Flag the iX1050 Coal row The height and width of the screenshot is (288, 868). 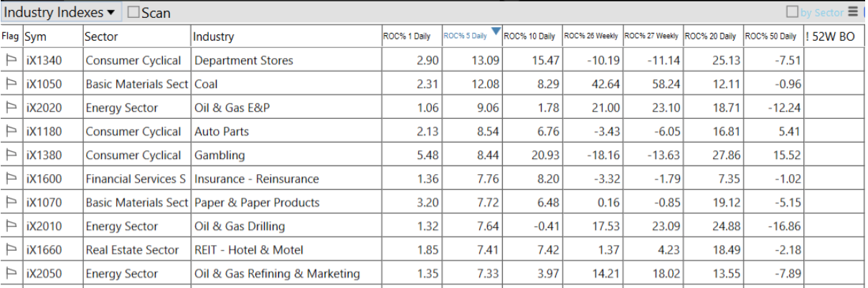(11, 85)
